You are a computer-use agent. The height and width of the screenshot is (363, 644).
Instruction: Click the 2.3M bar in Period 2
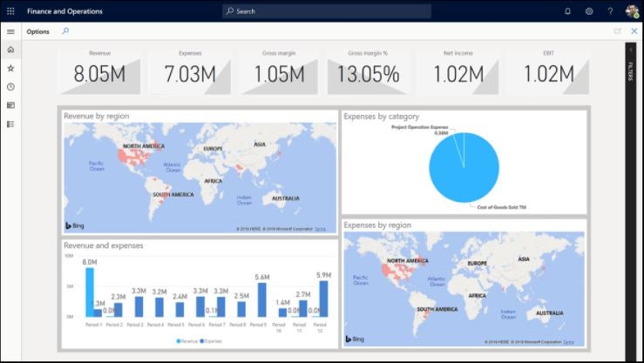coord(119,310)
